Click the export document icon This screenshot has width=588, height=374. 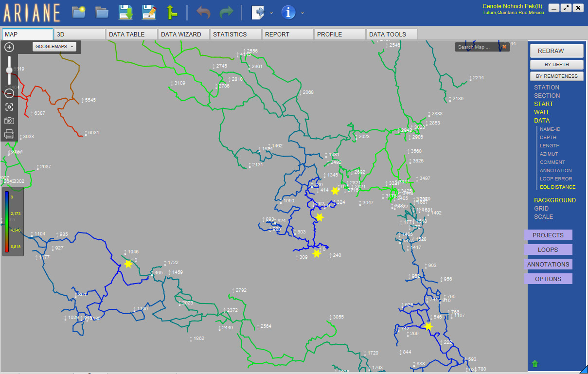click(257, 12)
